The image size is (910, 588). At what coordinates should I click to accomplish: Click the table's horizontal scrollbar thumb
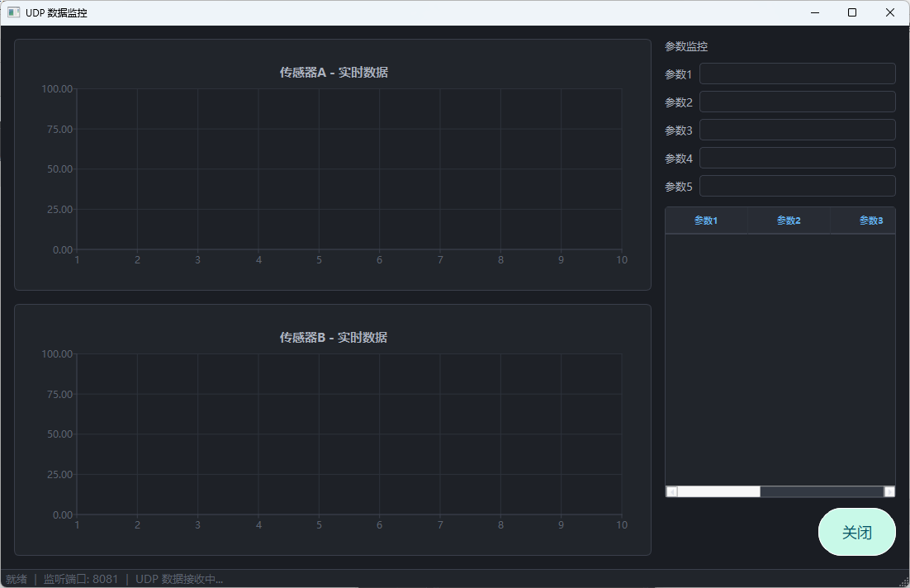[718, 491]
